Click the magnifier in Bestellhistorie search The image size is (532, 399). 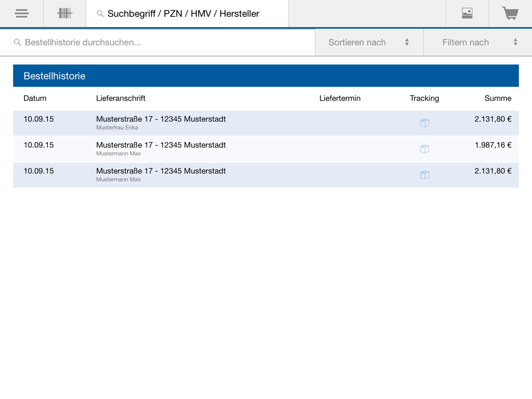click(18, 43)
